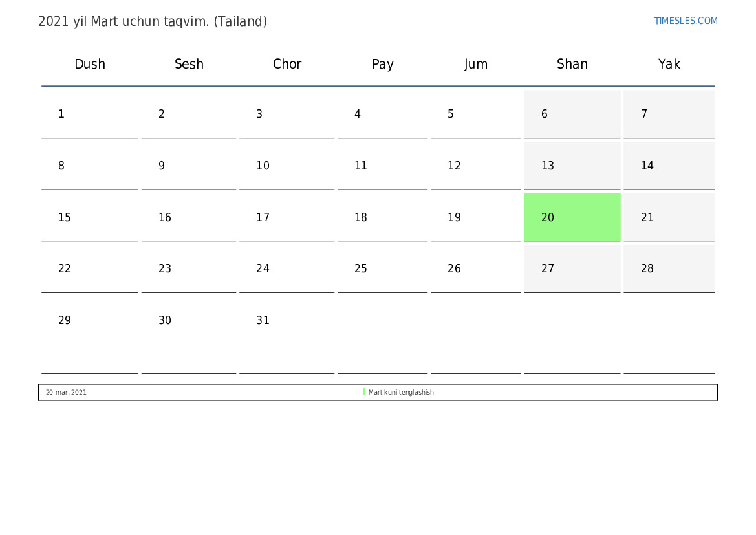
Task: Select date 28 under Yak column
Action: tap(647, 268)
